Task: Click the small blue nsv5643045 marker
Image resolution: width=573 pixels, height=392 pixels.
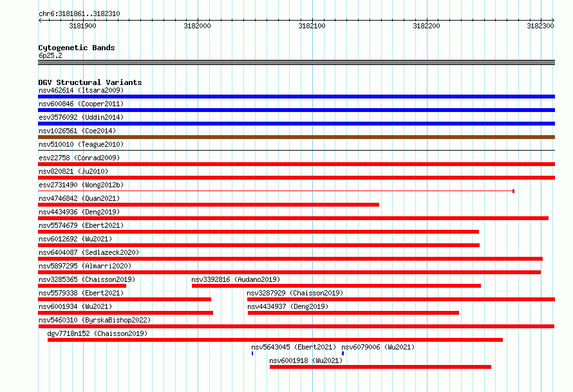Action: (252, 353)
